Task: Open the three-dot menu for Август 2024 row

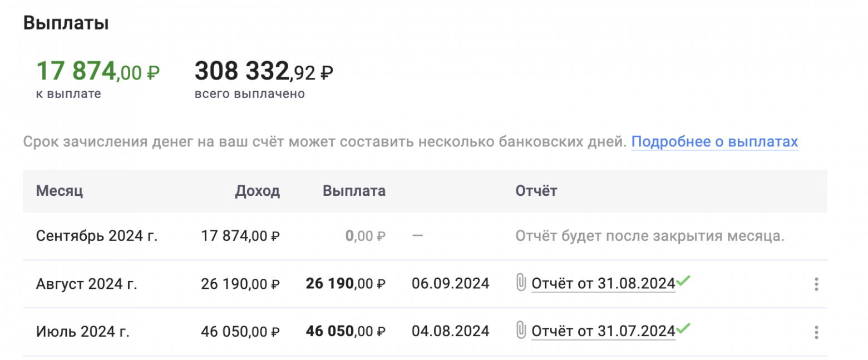Action: point(816,284)
